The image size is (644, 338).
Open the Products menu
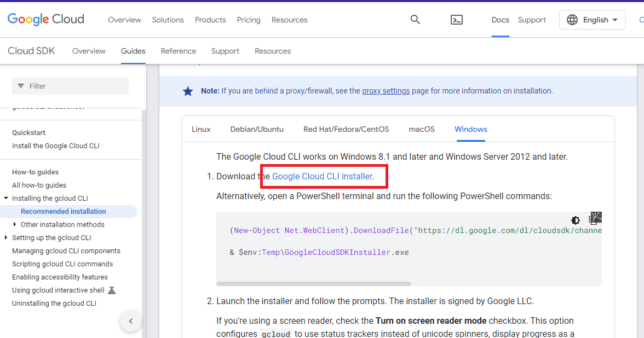(210, 20)
